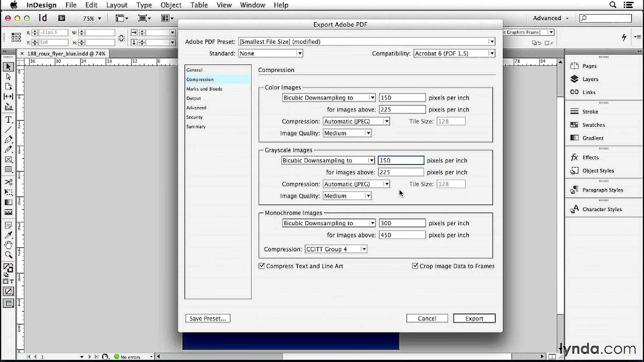Open the Adobe PDF Preset dropdown

point(367,42)
